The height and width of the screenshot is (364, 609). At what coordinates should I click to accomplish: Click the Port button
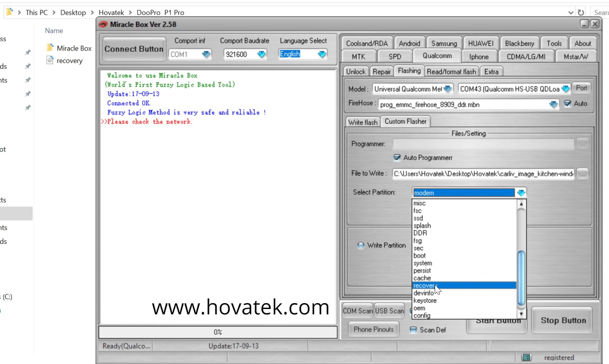pos(581,88)
